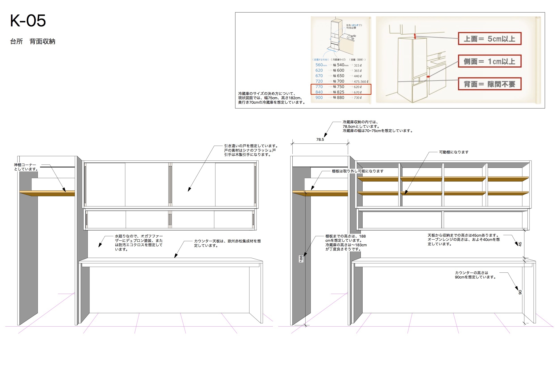This screenshot has height=392, width=555.
Task: Open the refrigerator size chart image
Action: point(341,60)
